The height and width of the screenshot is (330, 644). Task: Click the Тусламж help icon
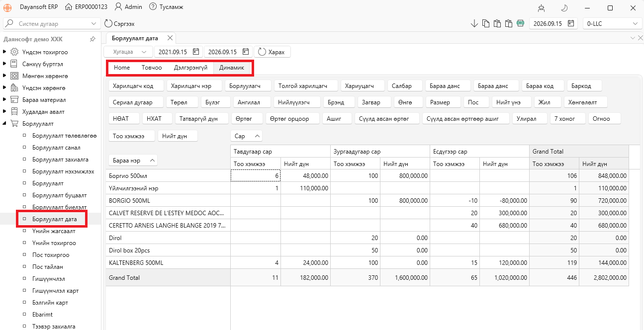(153, 7)
